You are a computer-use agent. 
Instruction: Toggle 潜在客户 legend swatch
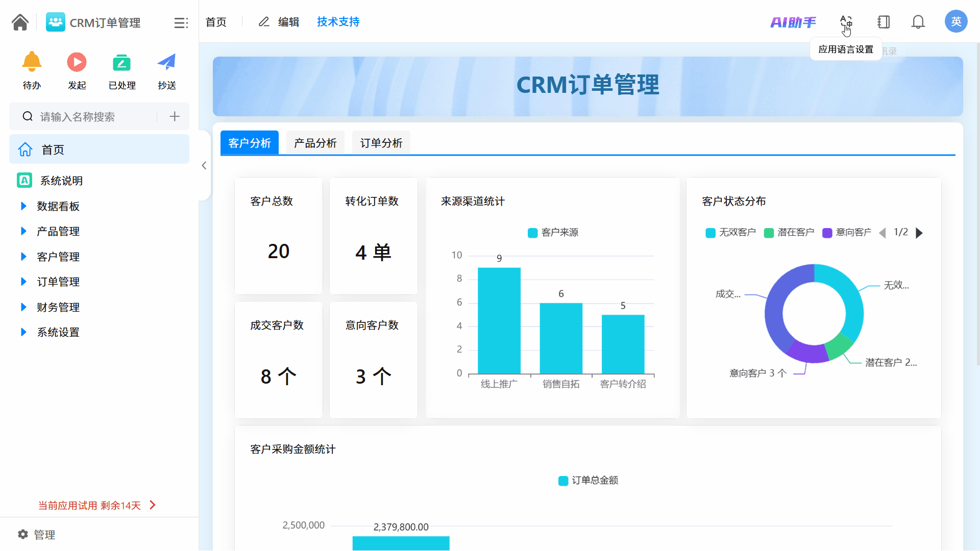tap(769, 233)
